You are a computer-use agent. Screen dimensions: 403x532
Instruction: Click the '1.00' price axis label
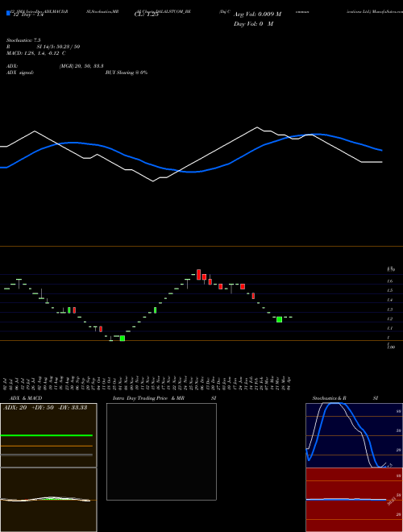pos(391,347)
